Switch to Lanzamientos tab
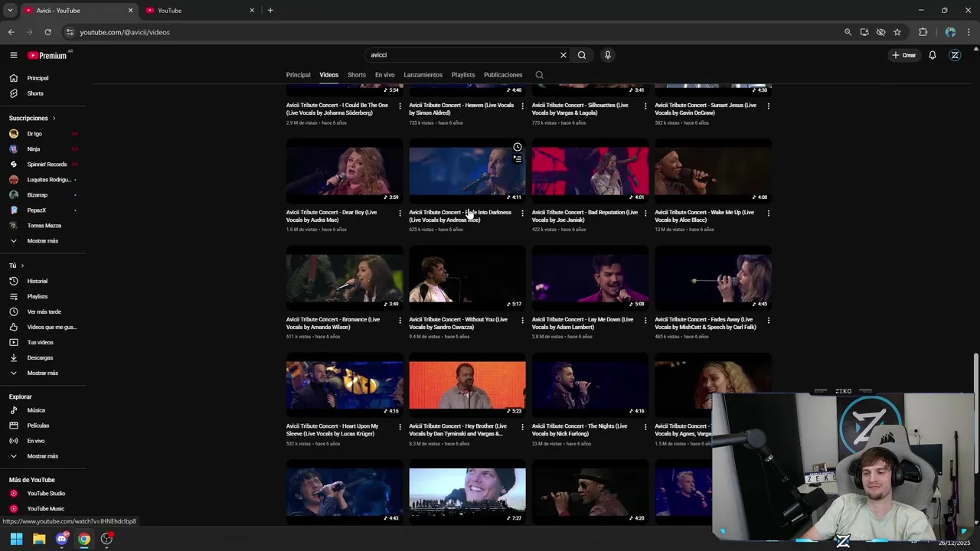Image resolution: width=980 pixels, height=551 pixels. coord(423,75)
